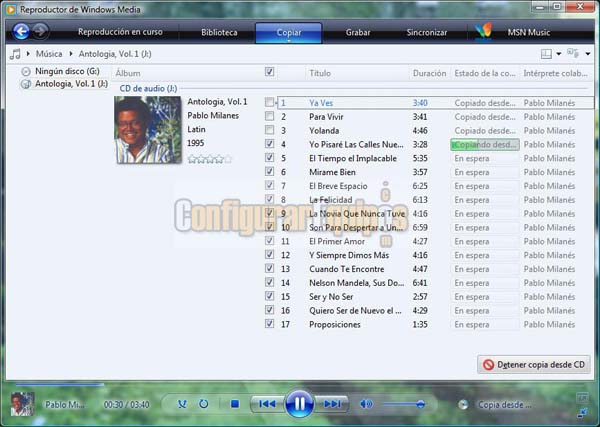600x427 pixels.
Task: Toggle the select-all tracks checkbox
Action: click(269, 72)
